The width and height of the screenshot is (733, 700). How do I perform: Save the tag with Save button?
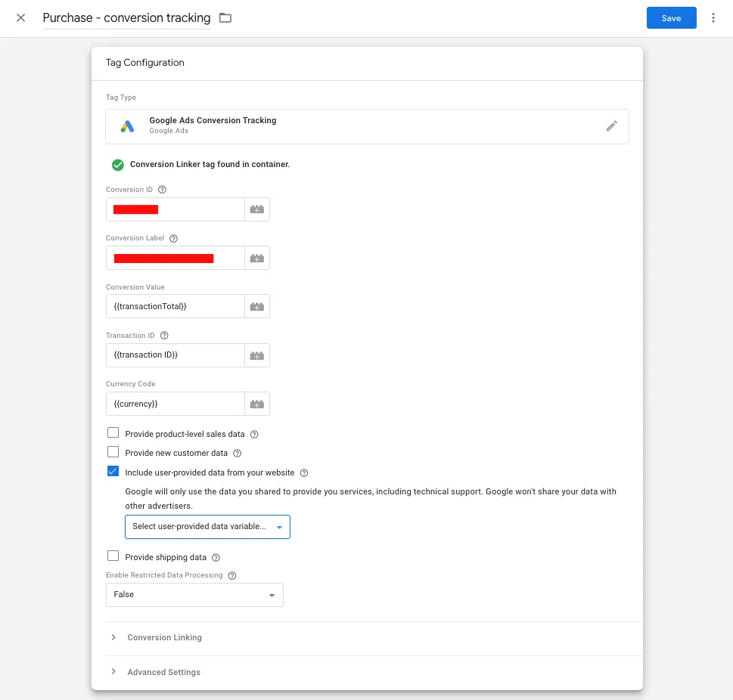671,17
